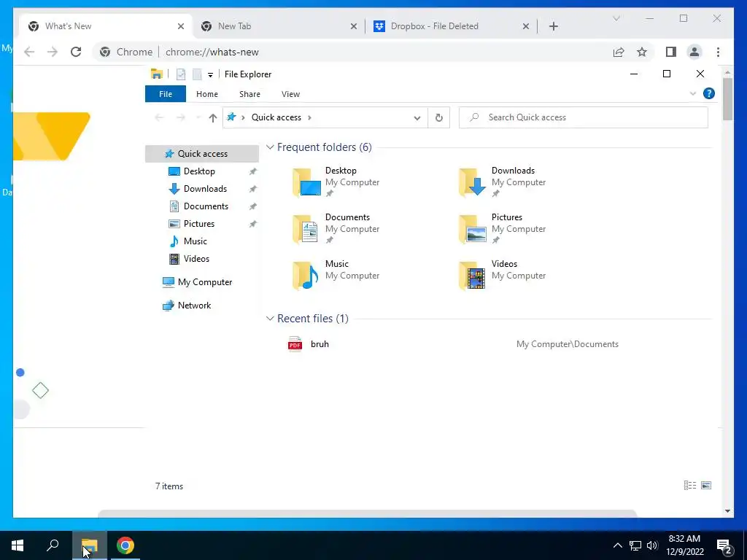Open the Windows Start menu
747x560 pixels.
(18, 545)
